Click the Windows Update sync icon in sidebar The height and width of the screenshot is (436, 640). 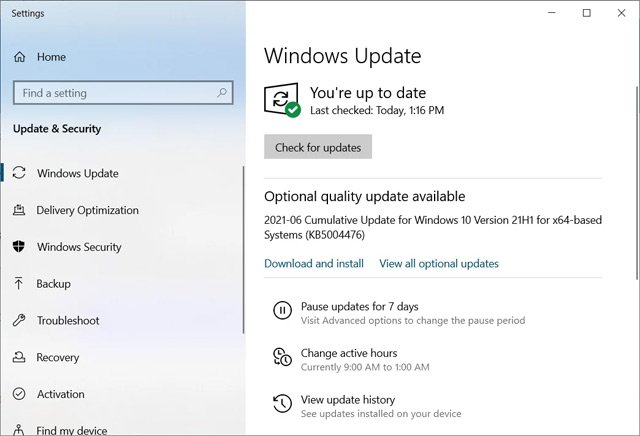tap(19, 173)
